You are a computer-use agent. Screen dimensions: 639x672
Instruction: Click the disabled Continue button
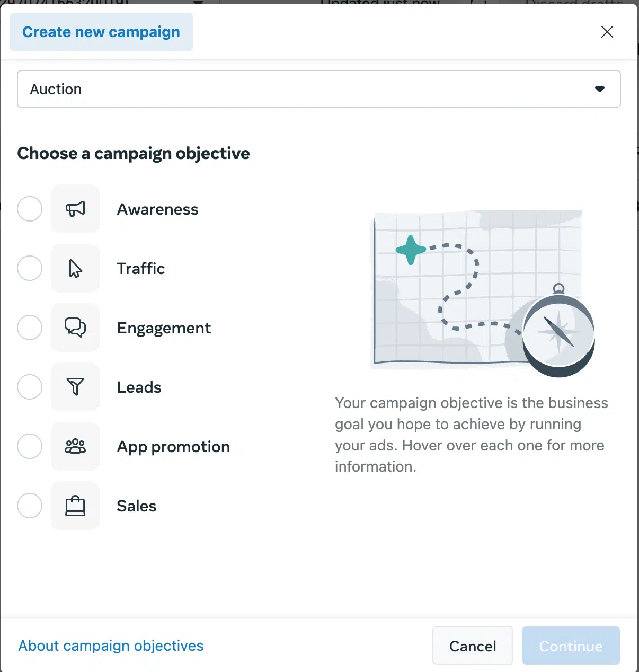(x=571, y=646)
